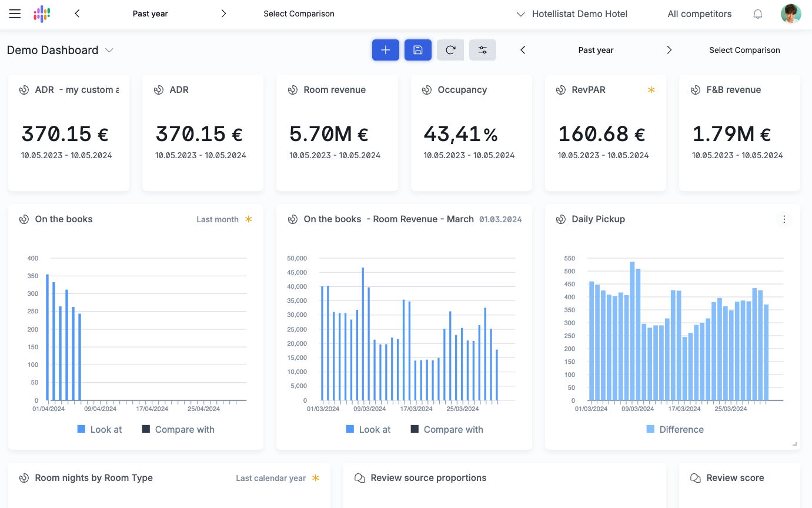Click the blue plus add widget button
Screen dimensions: 812x508
(386, 50)
